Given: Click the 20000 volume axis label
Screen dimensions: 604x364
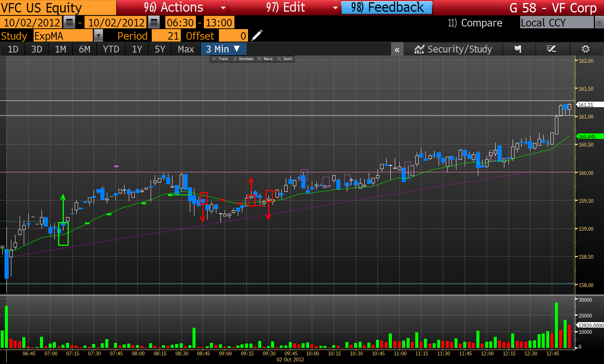Looking at the screenshot, I should [x=585, y=316].
